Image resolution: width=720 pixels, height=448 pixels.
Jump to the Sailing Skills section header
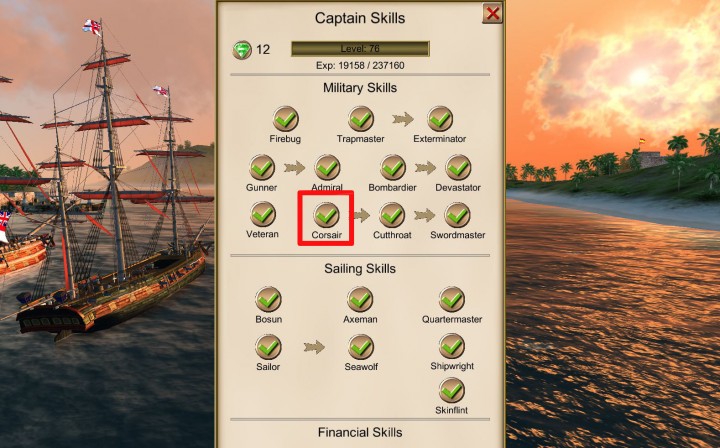pos(360,269)
